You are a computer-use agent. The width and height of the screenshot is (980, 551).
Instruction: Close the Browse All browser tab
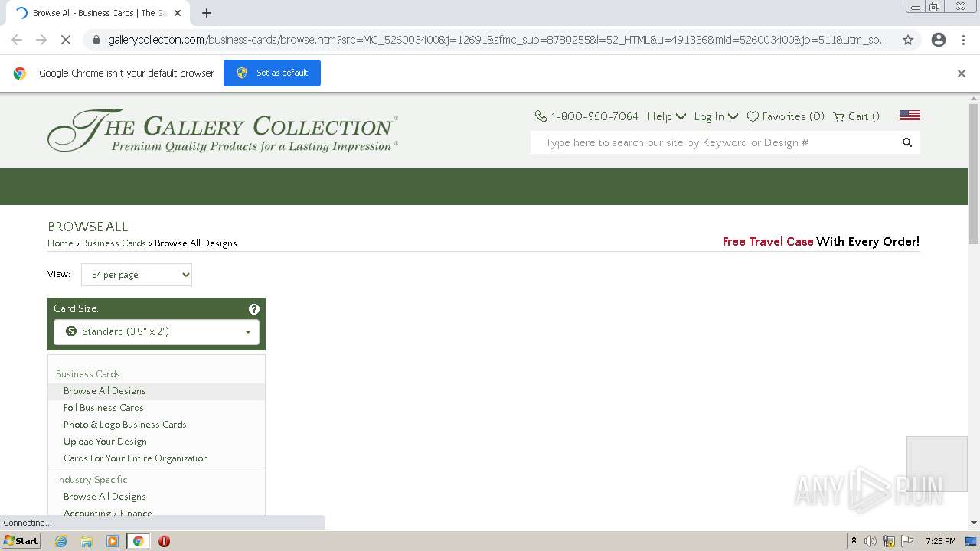coord(178,13)
